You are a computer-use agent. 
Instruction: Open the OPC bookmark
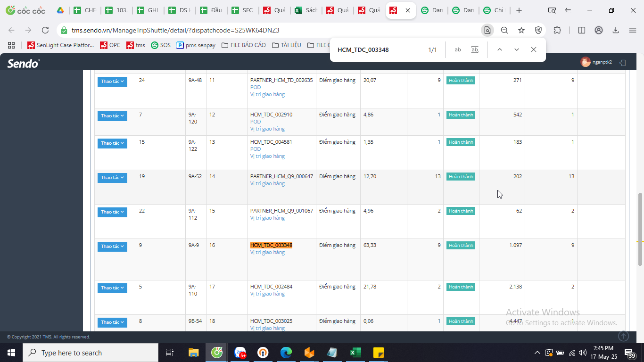(x=110, y=45)
